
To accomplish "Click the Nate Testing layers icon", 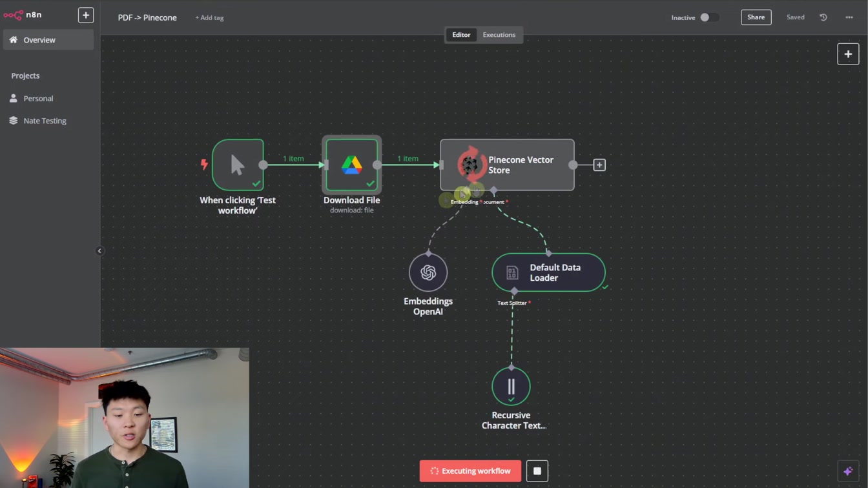I will pyautogui.click(x=14, y=121).
